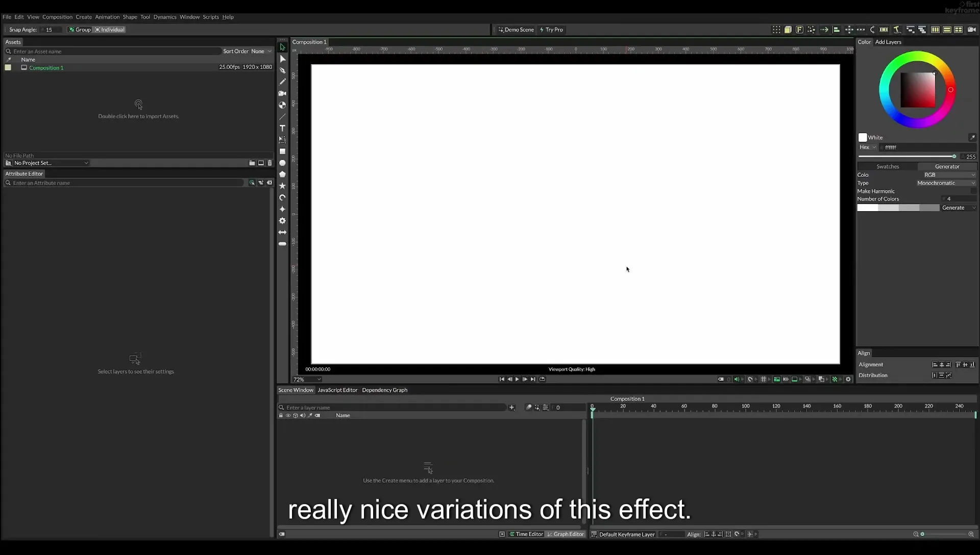The height and width of the screenshot is (555, 980).
Task: Switch to the Swatches button
Action: [x=888, y=167]
